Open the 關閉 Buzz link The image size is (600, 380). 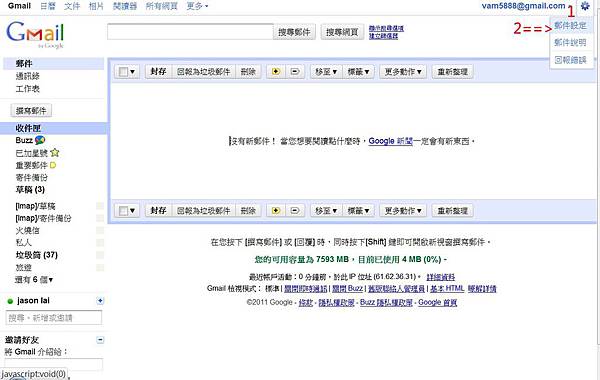(347, 289)
